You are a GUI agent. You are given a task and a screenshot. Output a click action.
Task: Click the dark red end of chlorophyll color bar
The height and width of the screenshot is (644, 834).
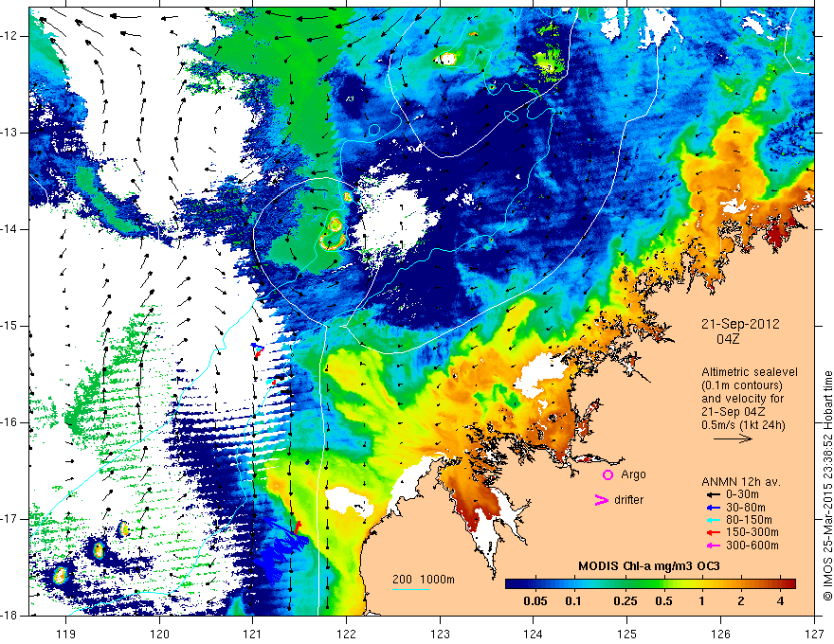[x=789, y=584]
